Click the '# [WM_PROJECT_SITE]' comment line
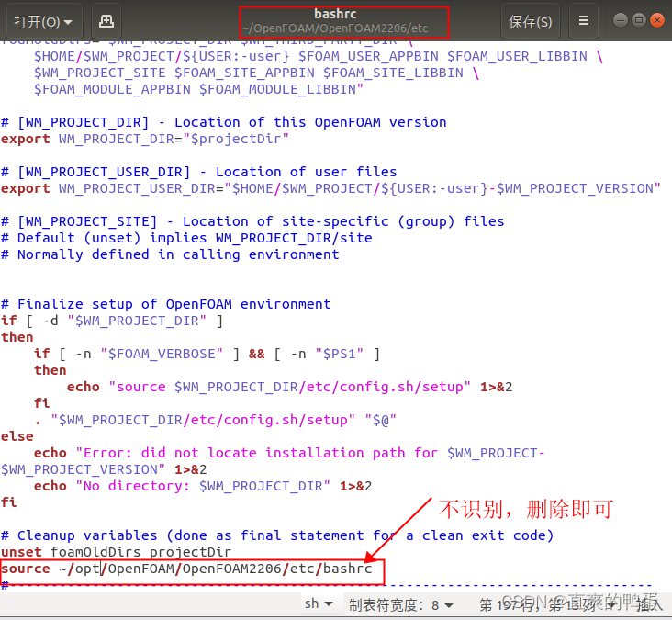The width and height of the screenshot is (672, 620). tap(252, 221)
